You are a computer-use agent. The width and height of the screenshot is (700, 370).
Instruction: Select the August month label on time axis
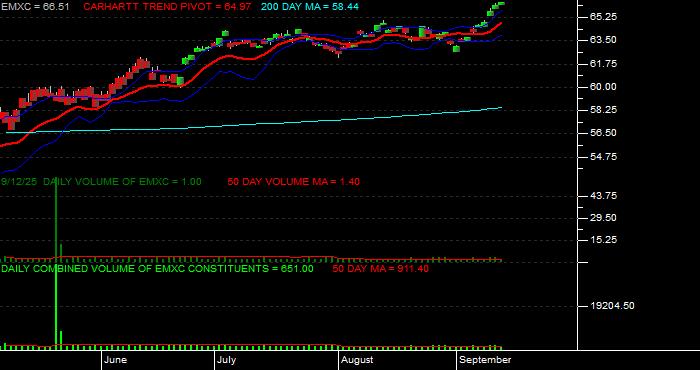click(357, 360)
